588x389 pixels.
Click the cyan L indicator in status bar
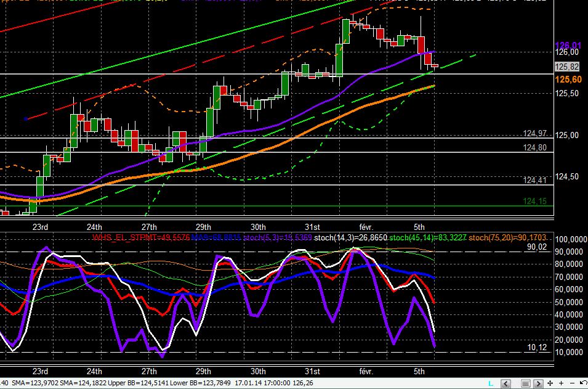(x=491, y=383)
